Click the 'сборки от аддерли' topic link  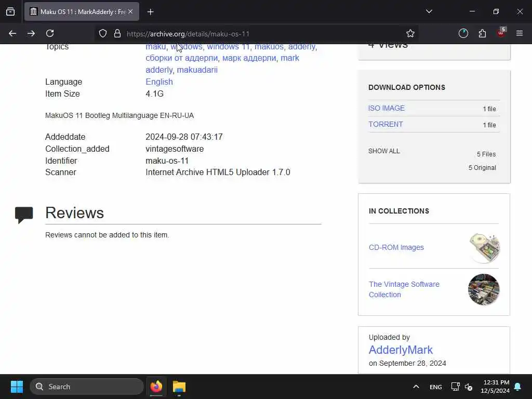click(181, 58)
